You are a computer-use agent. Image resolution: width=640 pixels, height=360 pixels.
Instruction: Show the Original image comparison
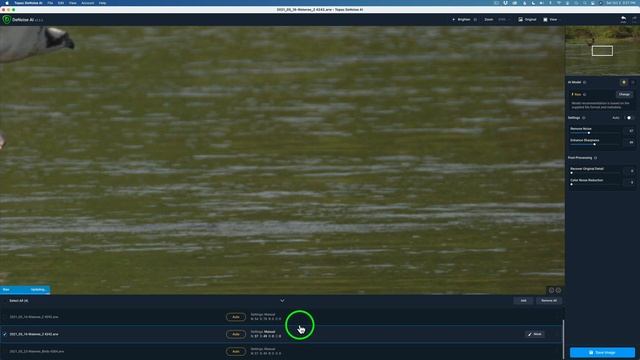(527, 20)
